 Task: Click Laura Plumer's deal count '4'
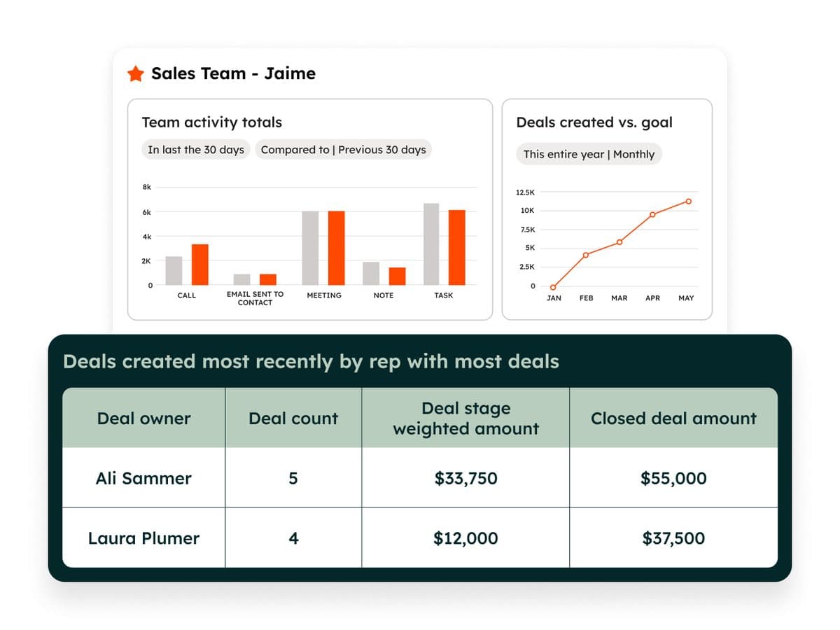point(293,538)
